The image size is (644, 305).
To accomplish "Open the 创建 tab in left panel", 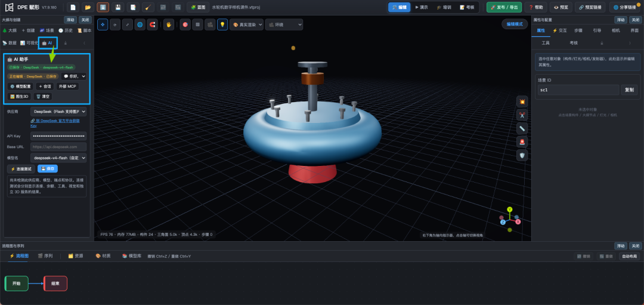I will tap(29, 31).
